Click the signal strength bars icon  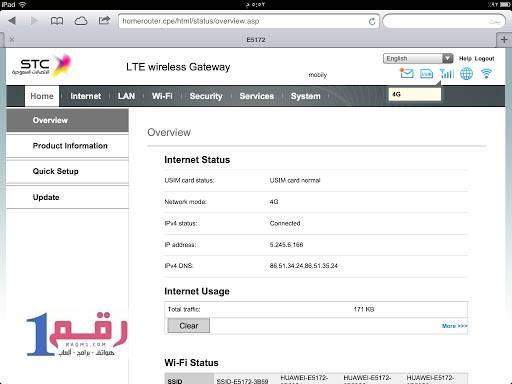point(447,74)
